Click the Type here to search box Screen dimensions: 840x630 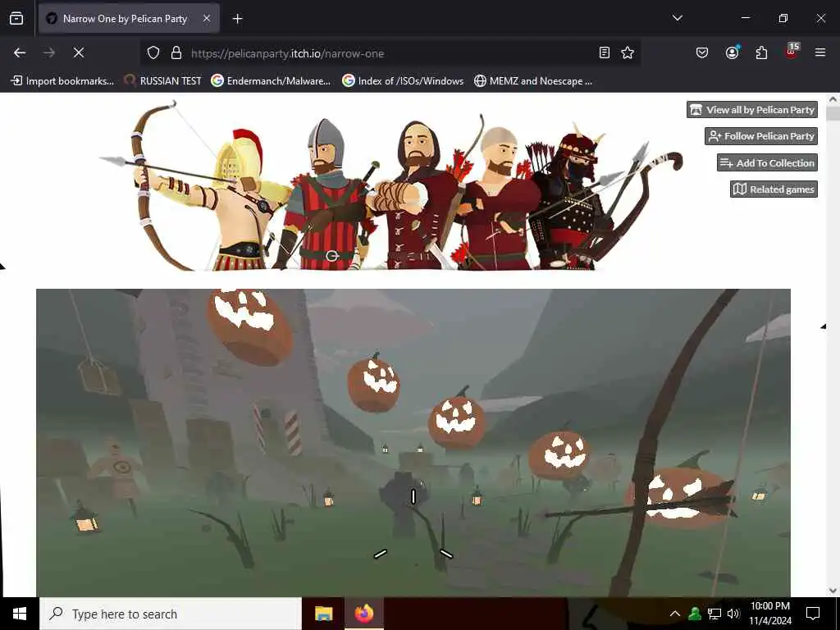[x=171, y=614]
